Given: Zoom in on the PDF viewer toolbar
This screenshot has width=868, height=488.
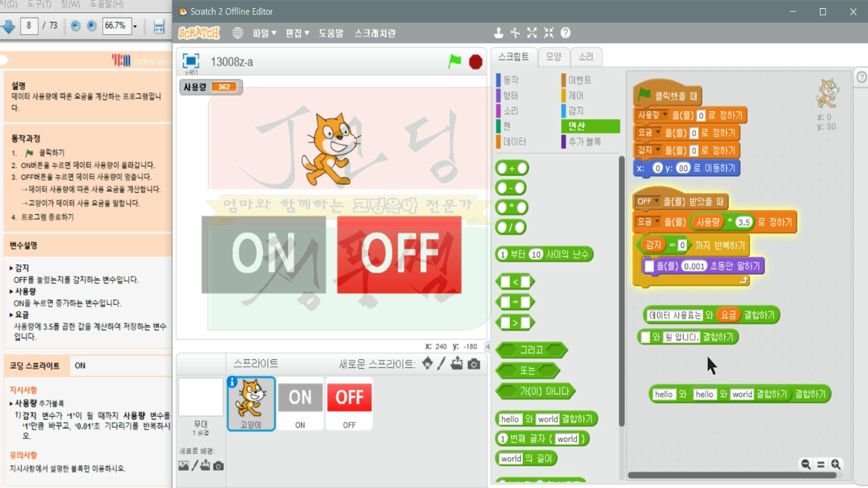Looking at the screenshot, I should click(x=91, y=26).
